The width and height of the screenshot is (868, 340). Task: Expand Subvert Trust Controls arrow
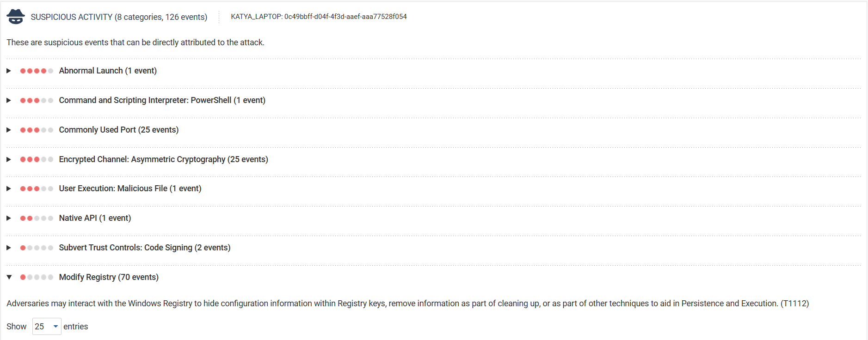9,248
